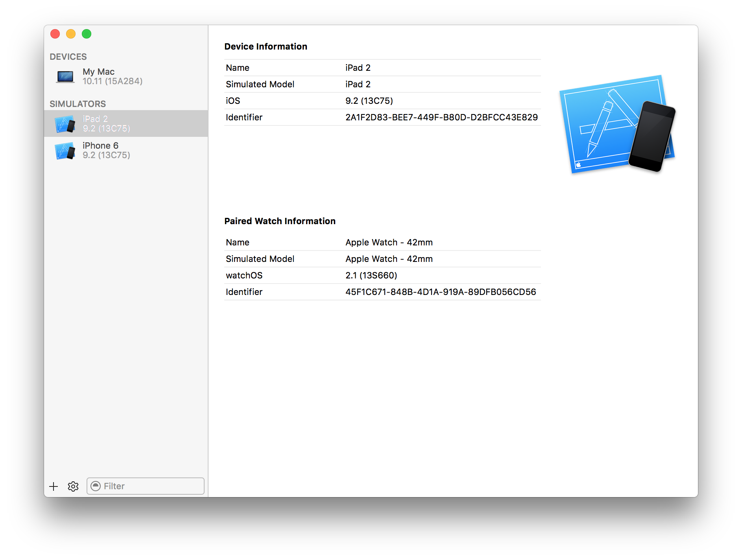The image size is (742, 560).
Task: Close the Devices window with red button
Action: (55, 34)
